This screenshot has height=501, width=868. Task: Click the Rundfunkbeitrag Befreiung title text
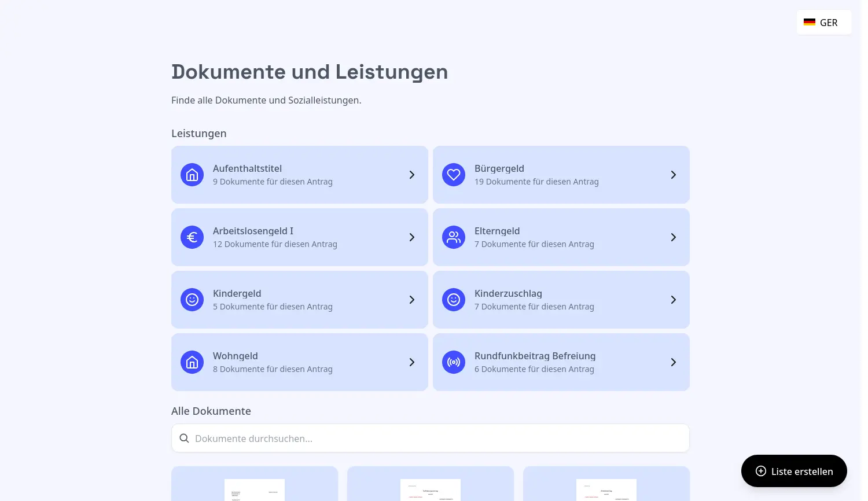click(x=535, y=356)
